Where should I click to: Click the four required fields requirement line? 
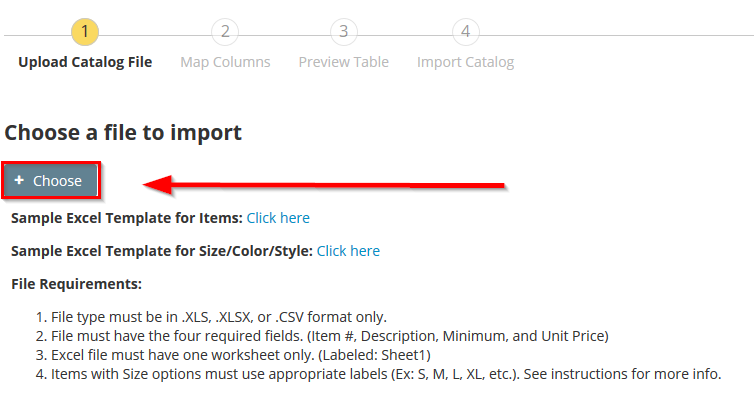coord(322,336)
